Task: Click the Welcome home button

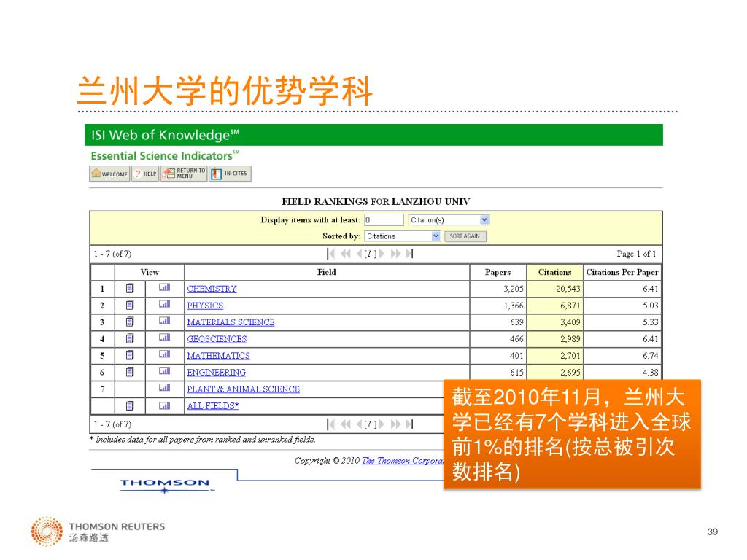Action: click(109, 174)
